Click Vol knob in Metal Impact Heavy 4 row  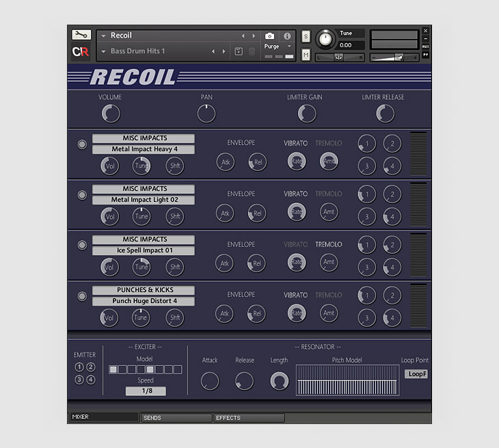[x=110, y=166]
